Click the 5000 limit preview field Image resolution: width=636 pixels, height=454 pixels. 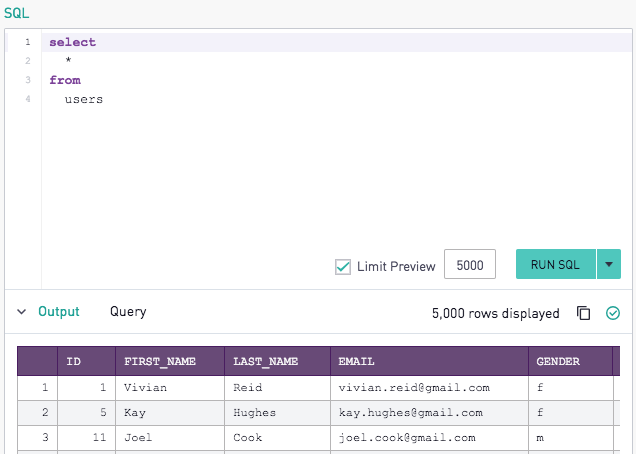click(470, 264)
